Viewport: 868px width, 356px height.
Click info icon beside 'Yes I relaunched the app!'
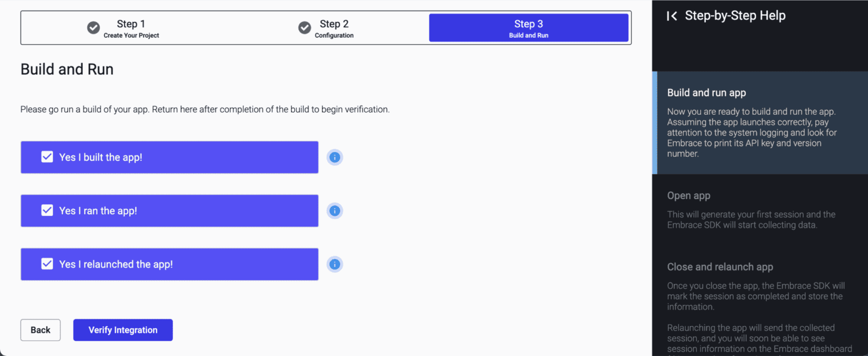coord(334,264)
